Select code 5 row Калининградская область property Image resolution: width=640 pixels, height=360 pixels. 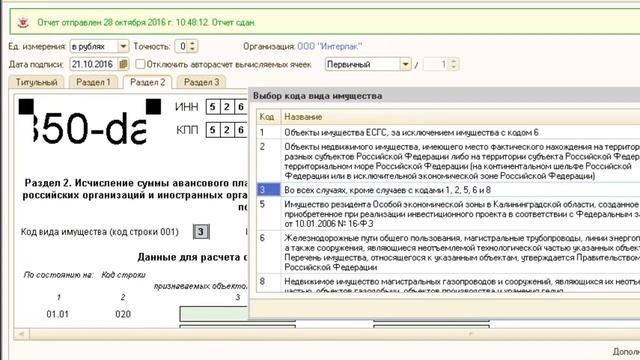point(448,213)
